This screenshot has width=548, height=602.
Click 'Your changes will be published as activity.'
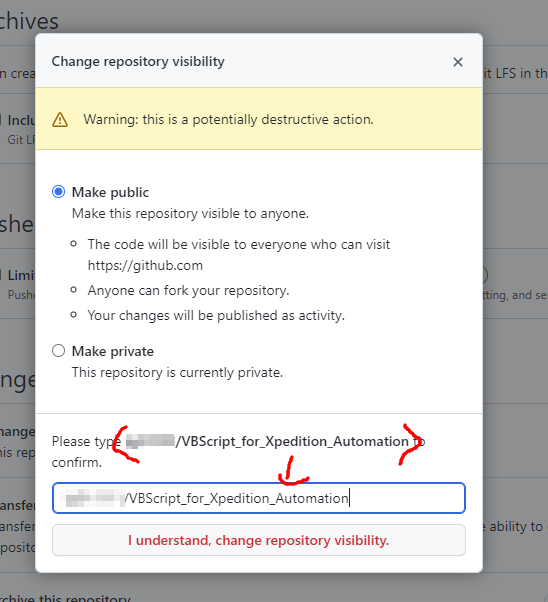click(x=216, y=316)
